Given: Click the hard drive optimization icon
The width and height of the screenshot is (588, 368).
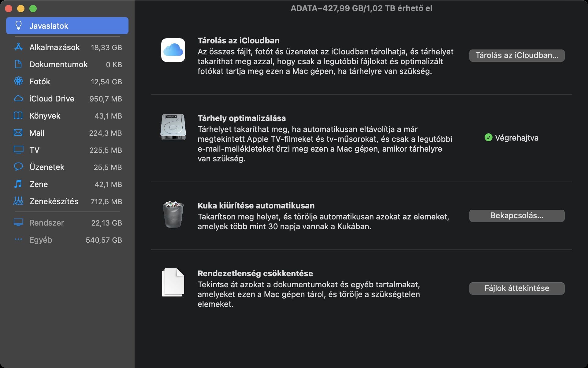Looking at the screenshot, I should [x=173, y=127].
